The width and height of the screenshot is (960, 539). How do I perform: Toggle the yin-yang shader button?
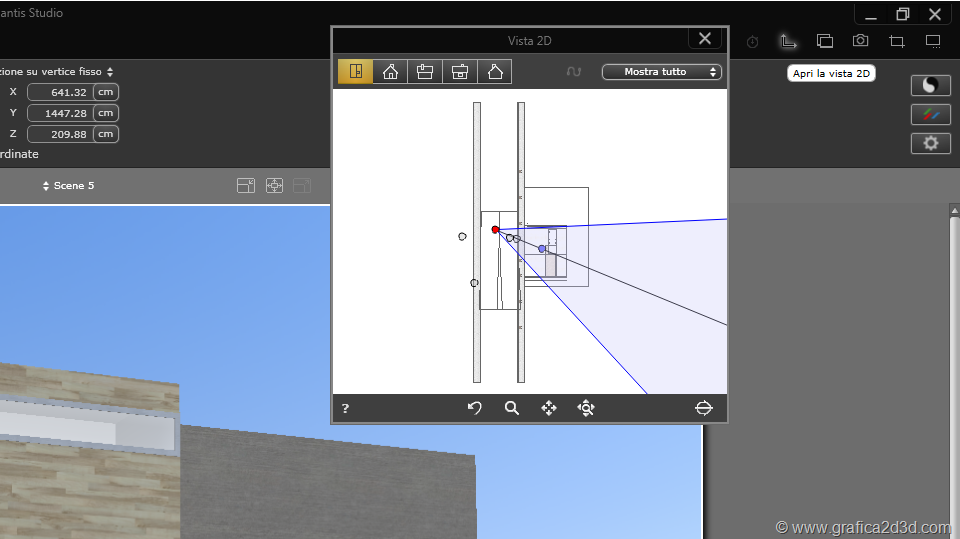point(930,85)
